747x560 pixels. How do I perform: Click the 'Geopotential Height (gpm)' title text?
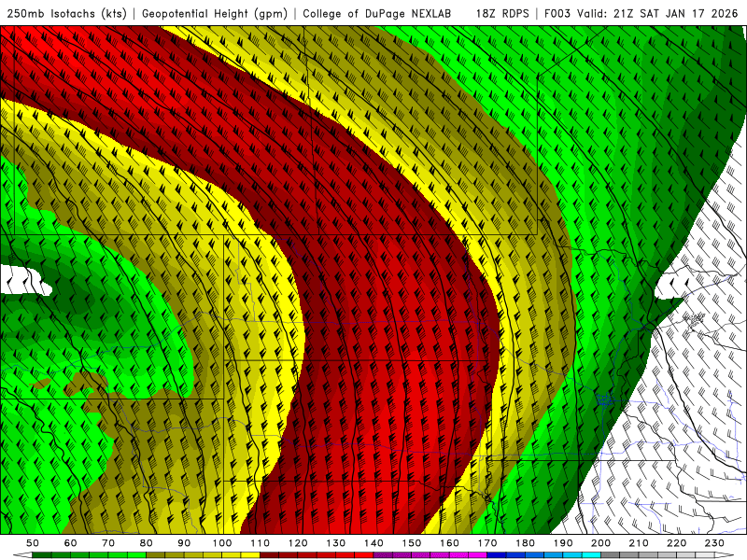click(x=215, y=13)
